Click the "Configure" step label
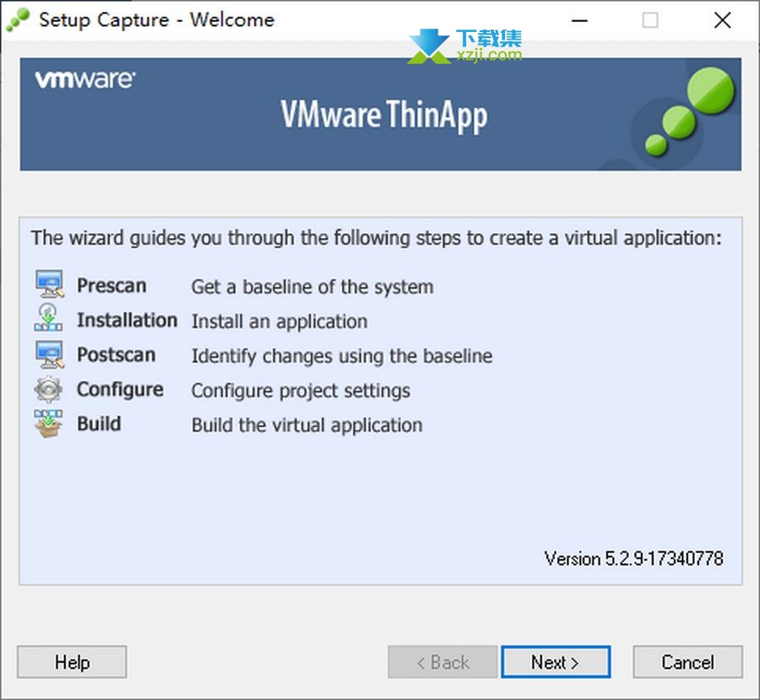Image resolution: width=760 pixels, height=700 pixels. pyautogui.click(x=120, y=390)
